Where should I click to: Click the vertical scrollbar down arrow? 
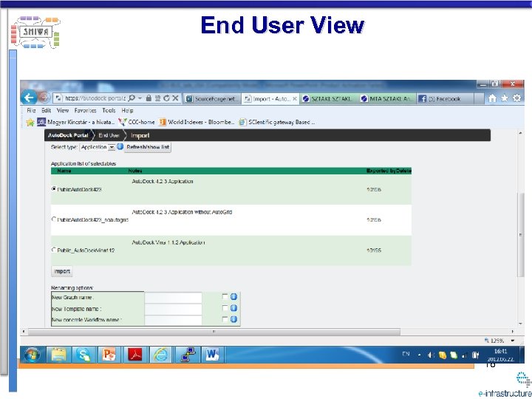tap(520, 324)
